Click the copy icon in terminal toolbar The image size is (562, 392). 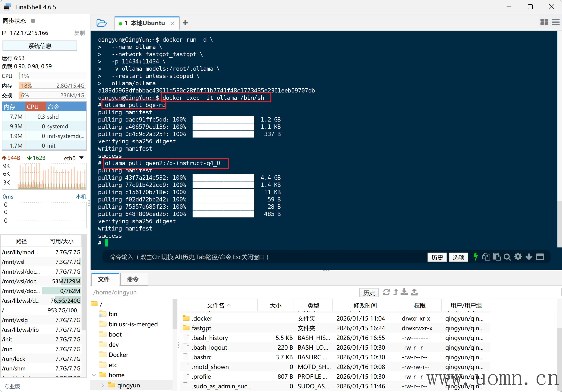tap(486, 257)
